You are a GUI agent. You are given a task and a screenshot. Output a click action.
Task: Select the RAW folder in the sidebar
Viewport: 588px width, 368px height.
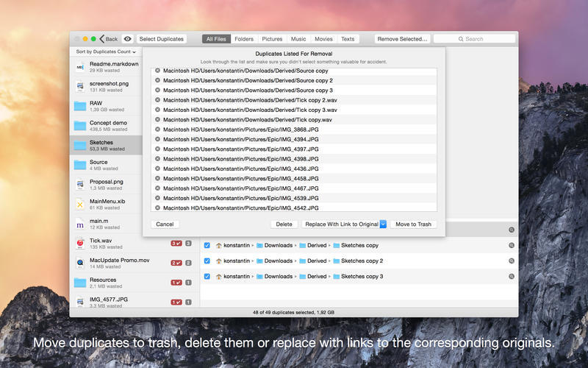pyautogui.click(x=106, y=106)
